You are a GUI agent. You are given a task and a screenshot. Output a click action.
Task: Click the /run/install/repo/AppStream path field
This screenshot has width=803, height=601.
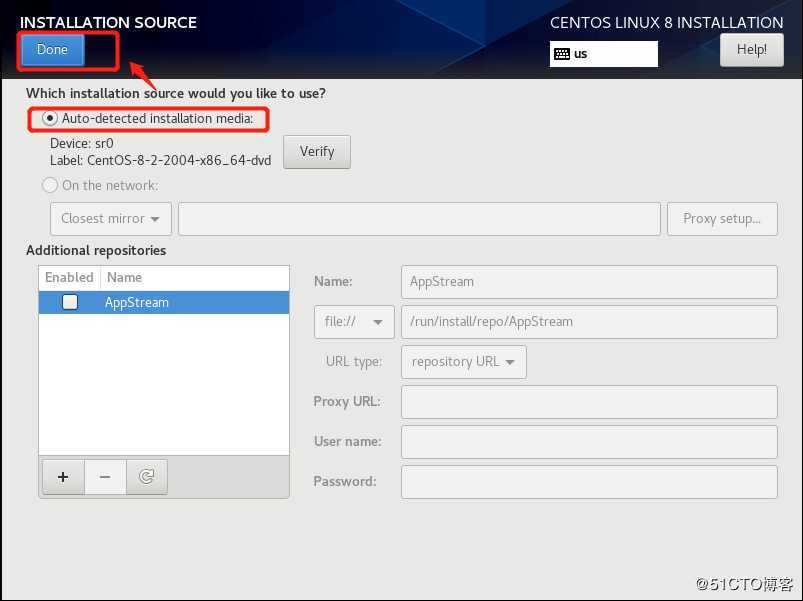(x=589, y=322)
